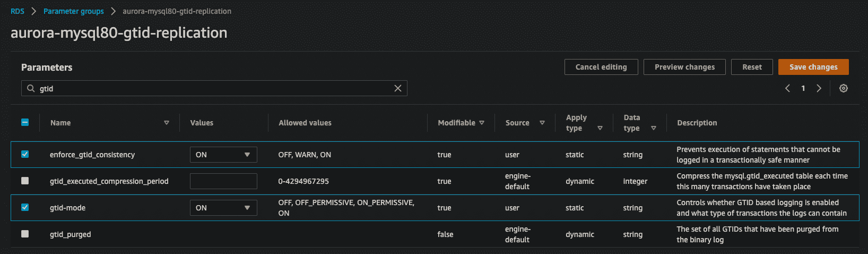This screenshot has height=254, width=868.
Task: Go to next page of parameters
Action: tap(819, 88)
